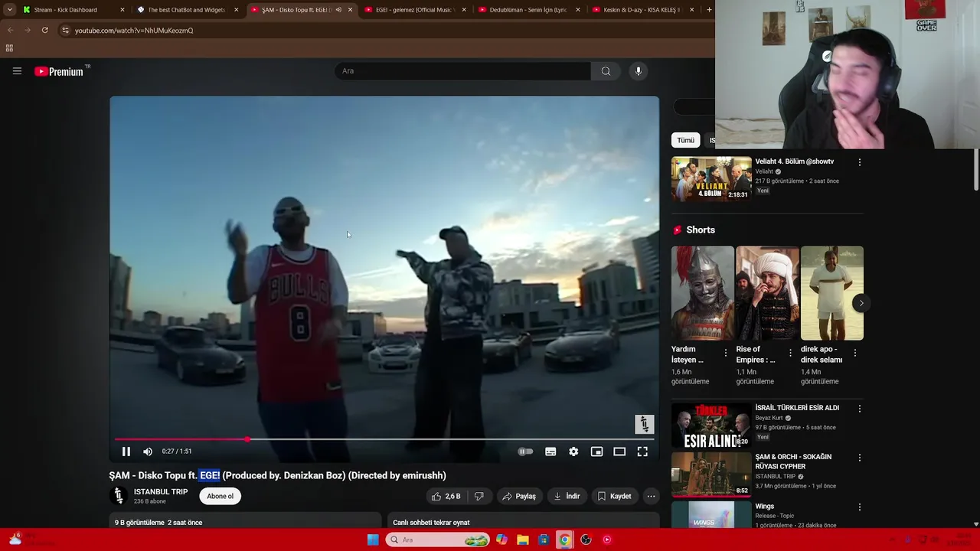This screenshot has width=980, height=551.
Task: Open more actions ellipsis under video
Action: coord(651,497)
